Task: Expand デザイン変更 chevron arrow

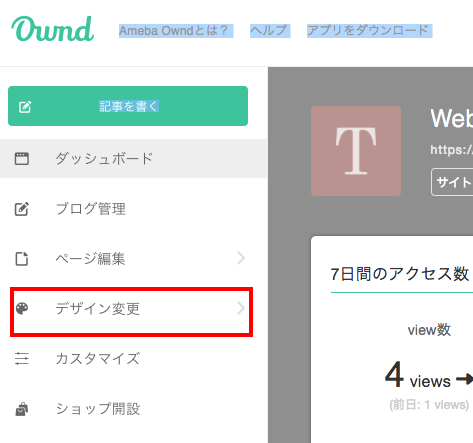Action: point(241,308)
